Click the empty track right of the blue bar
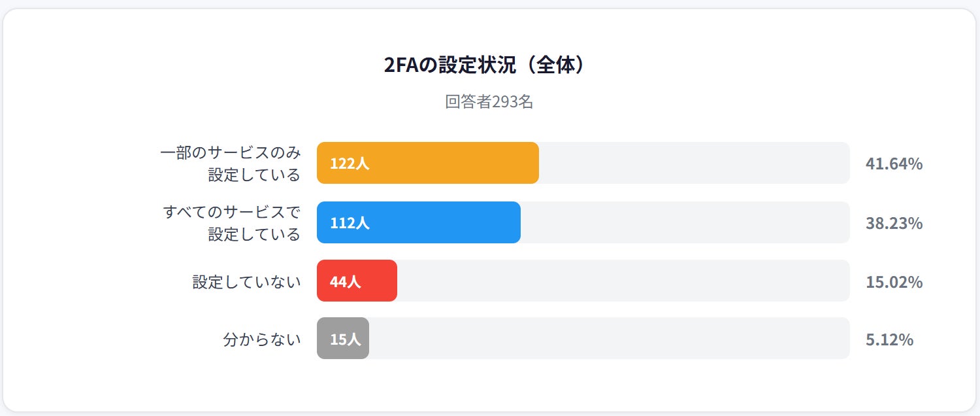Screen dimensions: 980x416 (685, 222)
